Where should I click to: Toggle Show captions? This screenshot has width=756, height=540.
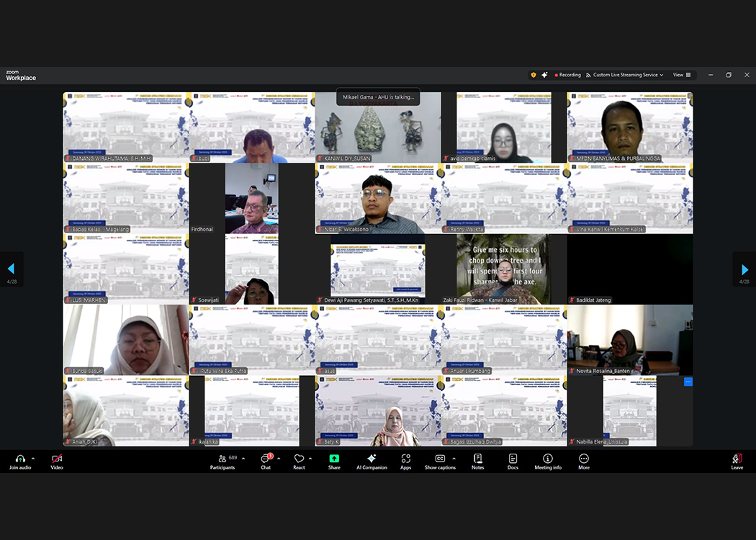coord(439,459)
